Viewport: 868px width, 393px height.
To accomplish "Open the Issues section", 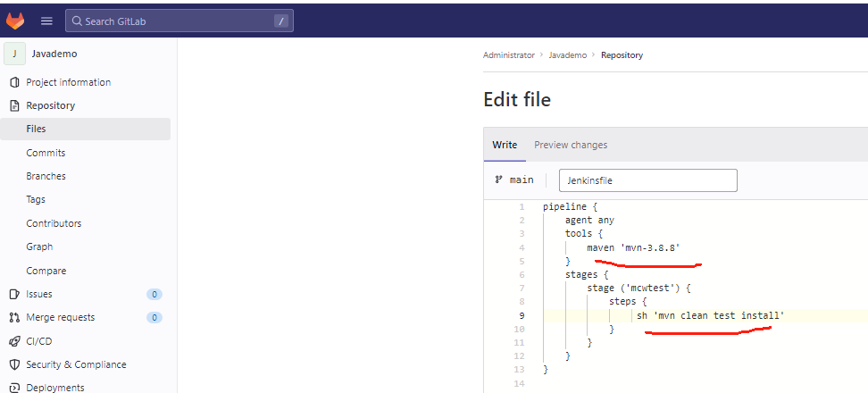I will 39,295.
